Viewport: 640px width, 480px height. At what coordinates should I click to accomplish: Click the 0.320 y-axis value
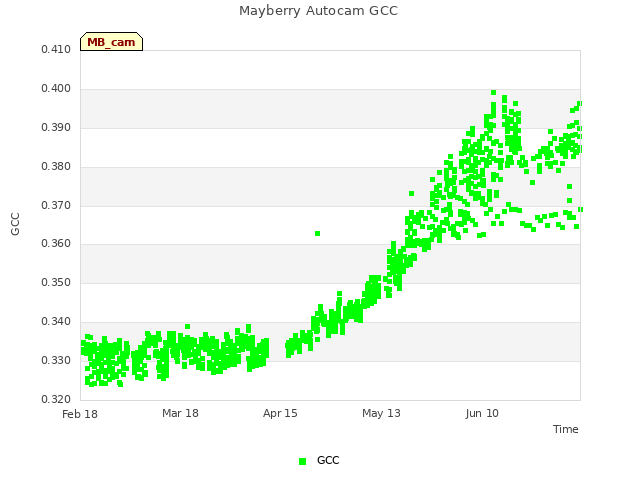(x=56, y=399)
